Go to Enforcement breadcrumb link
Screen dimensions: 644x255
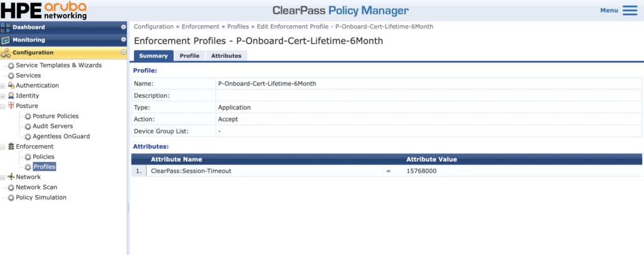tap(201, 26)
